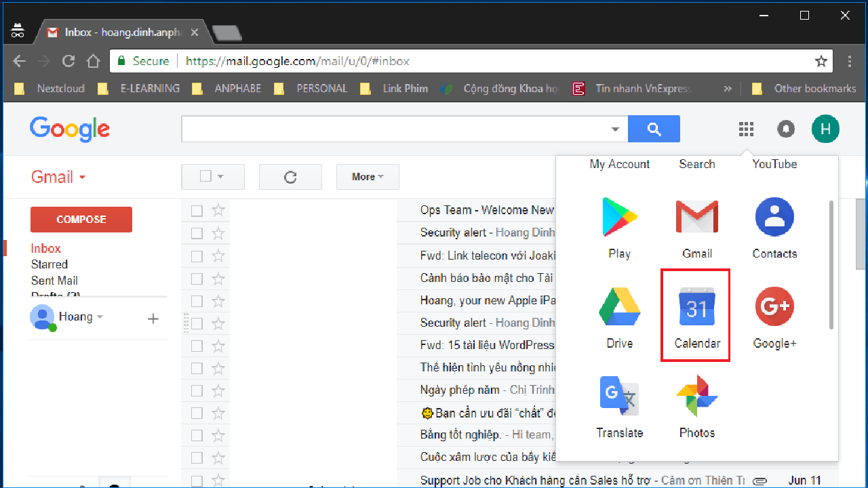Check the Cuộc xâm lược email checkbox
This screenshot has height=488, width=868.
point(197,457)
